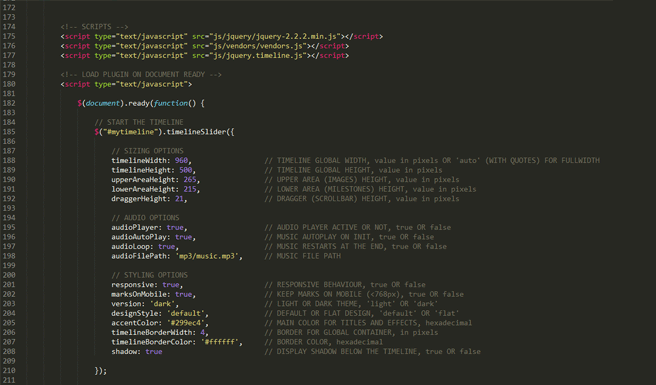The width and height of the screenshot is (656, 385).
Task: Click the upperAreaHeight value 265
Action: (x=190, y=180)
